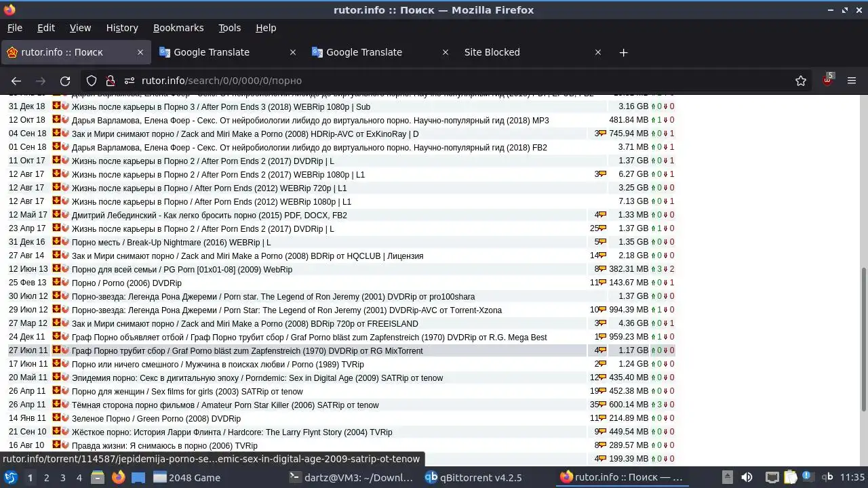Image resolution: width=868 pixels, height=488 pixels.
Task: Open the Firefox hamburger menu
Action: (x=852, y=81)
